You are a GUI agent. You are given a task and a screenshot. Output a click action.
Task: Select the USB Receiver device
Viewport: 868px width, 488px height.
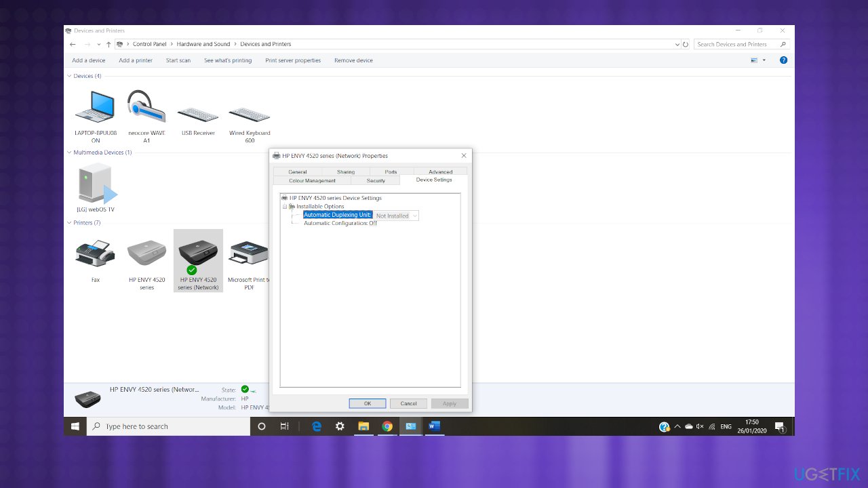point(198,108)
